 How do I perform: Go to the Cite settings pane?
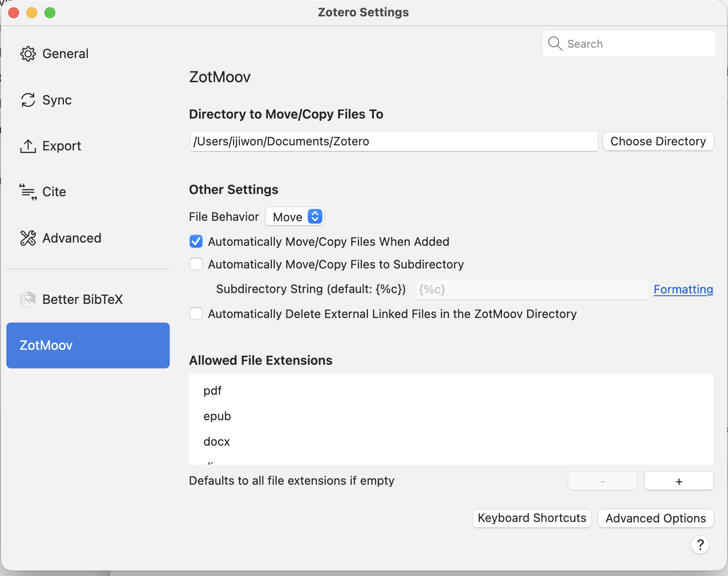pyautogui.click(x=88, y=192)
